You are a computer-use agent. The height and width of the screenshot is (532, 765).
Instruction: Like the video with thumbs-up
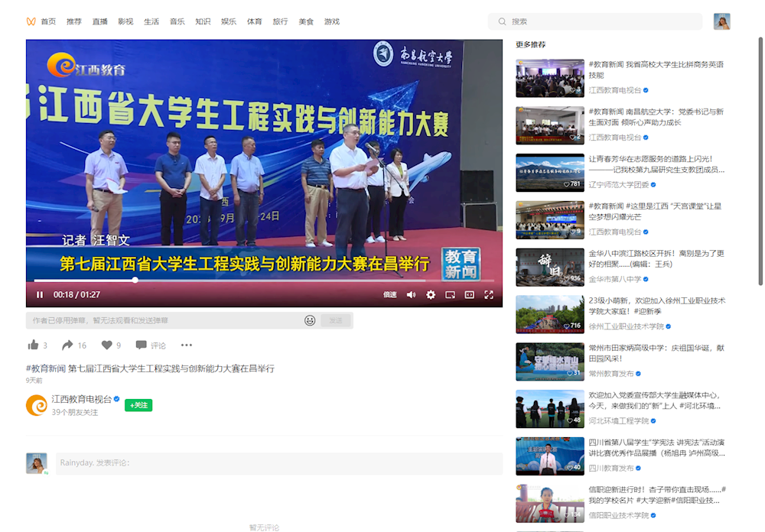pyautogui.click(x=33, y=345)
